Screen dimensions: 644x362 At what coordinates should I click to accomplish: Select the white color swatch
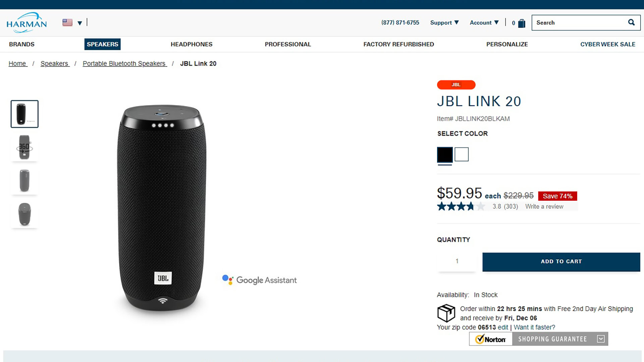(462, 155)
